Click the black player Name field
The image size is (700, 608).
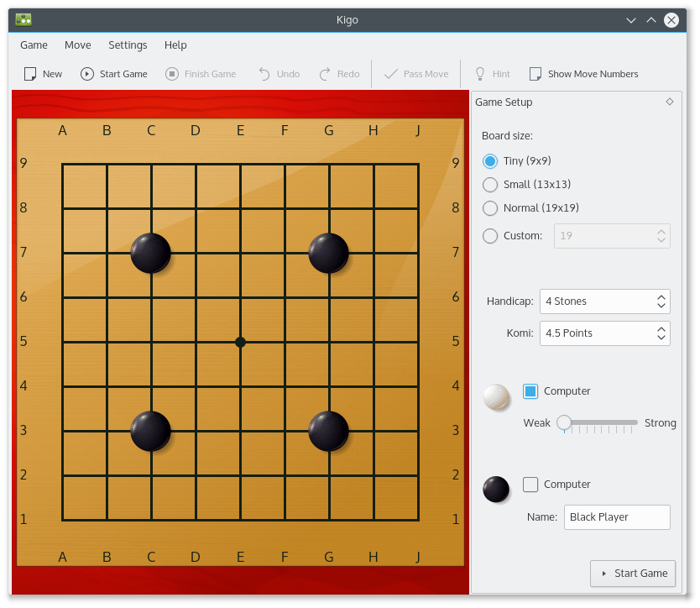[x=617, y=517]
